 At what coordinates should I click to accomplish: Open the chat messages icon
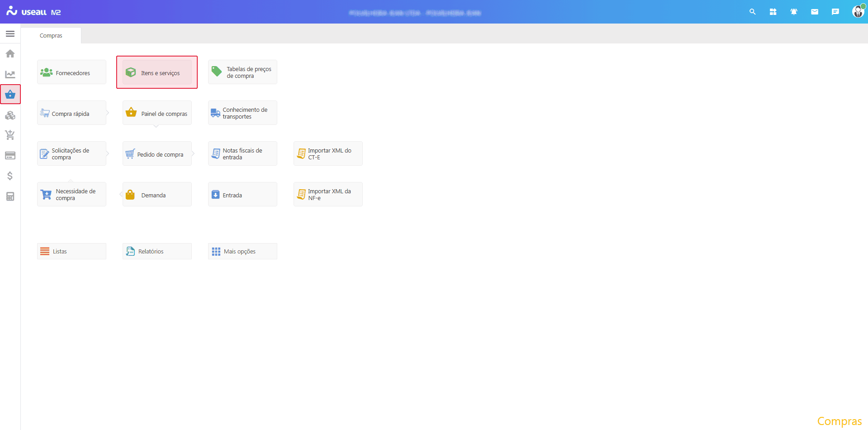point(835,12)
